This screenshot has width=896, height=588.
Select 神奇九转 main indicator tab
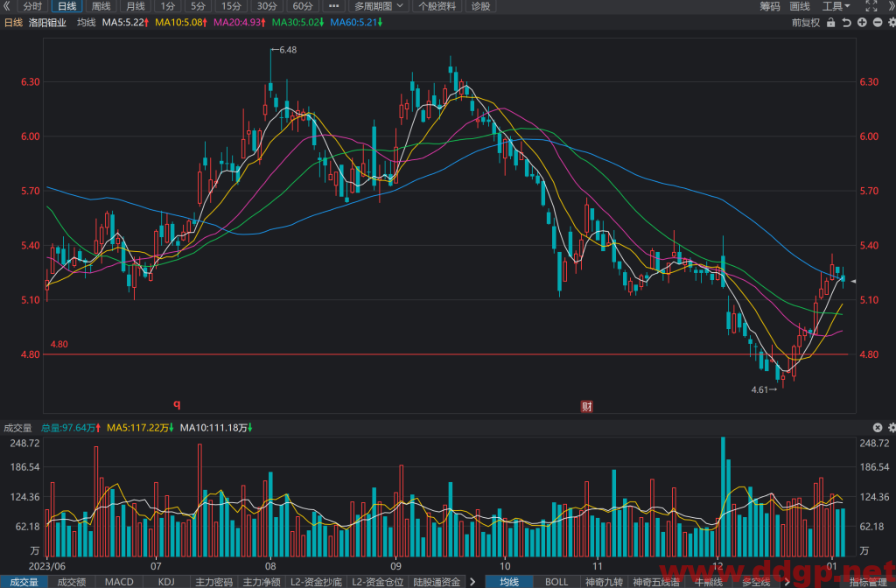604,582
